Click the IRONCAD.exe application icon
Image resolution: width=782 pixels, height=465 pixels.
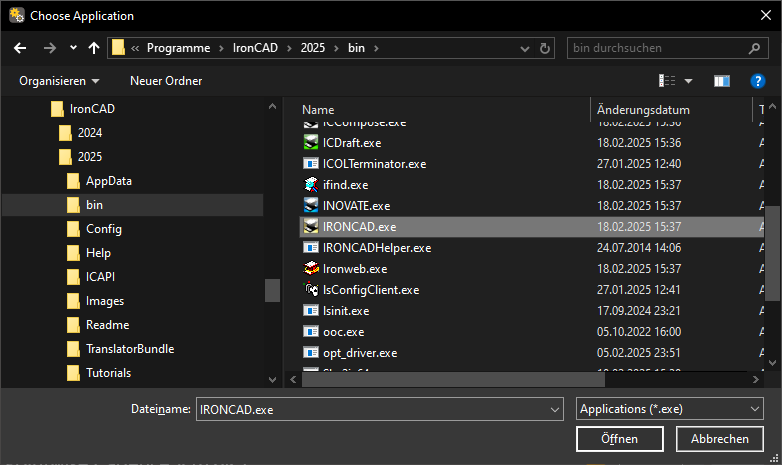(311, 227)
